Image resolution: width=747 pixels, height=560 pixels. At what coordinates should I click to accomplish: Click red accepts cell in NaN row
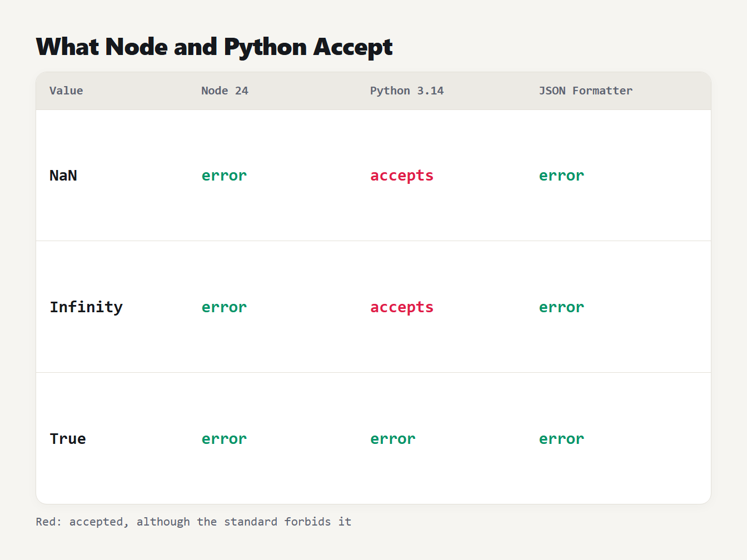click(402, 176)
